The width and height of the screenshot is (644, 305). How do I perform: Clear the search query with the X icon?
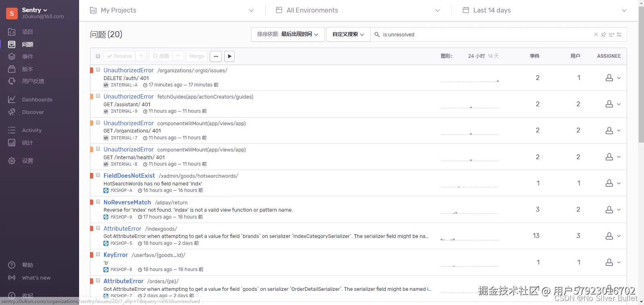[596, 34]
